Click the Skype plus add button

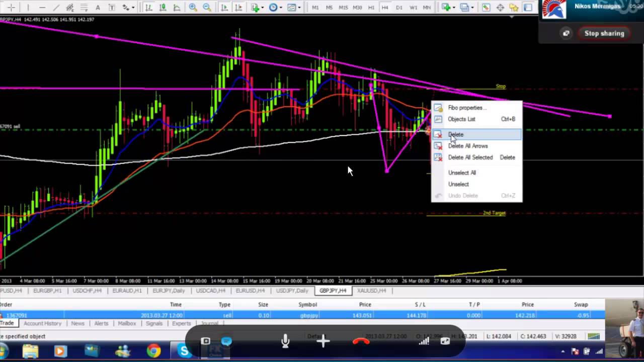click(x=323, y=342)
